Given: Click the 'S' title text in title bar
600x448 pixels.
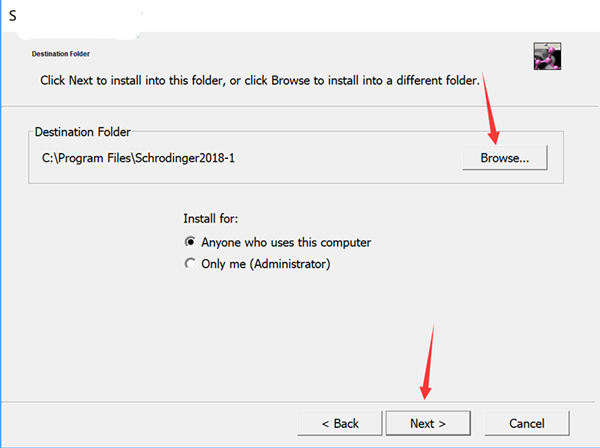Looking at the screenshot, I should click(13, 16).
